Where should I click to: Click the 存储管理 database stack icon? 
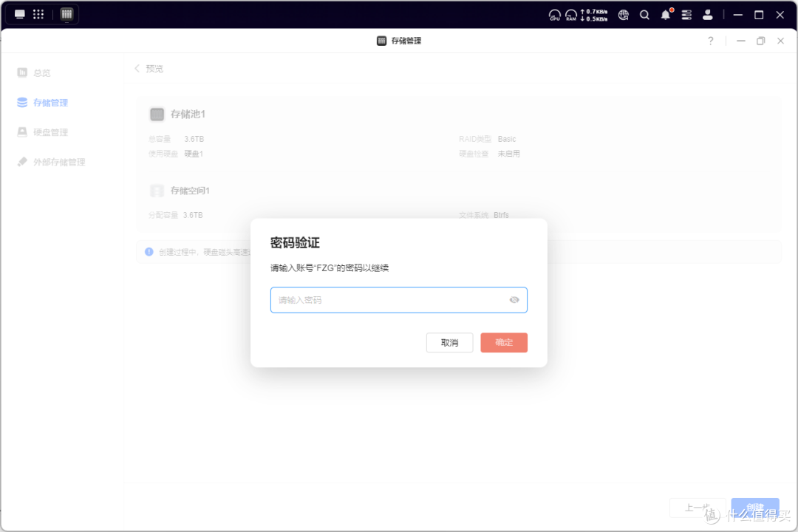click(22, 102)
